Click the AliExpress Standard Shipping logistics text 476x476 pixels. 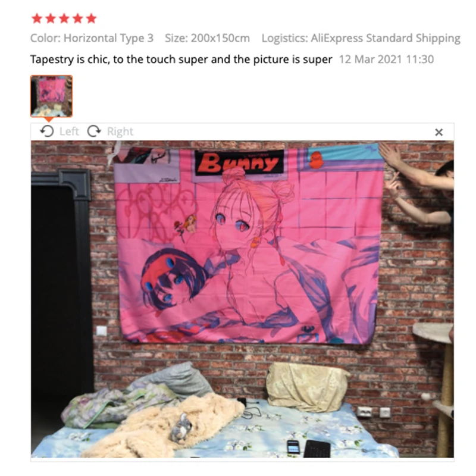[361, 38]
